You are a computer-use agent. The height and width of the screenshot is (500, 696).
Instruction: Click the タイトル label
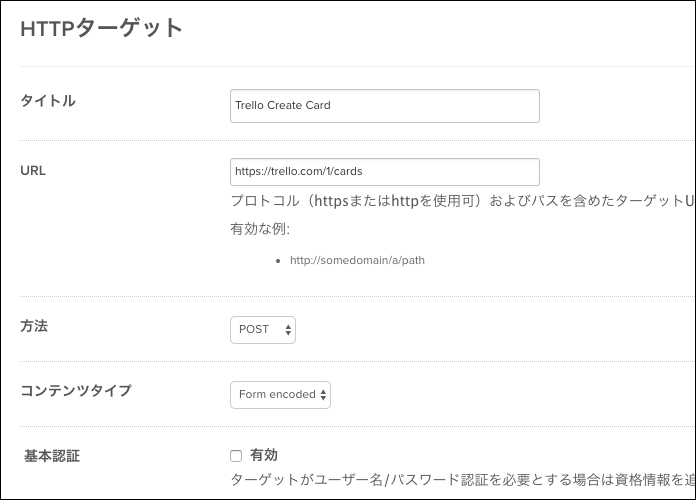pos(48,101)
